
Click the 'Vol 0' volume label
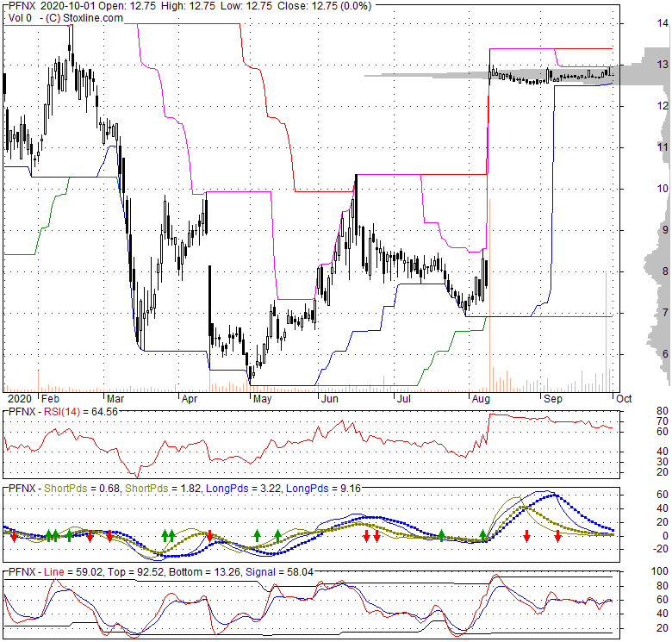pos(20,18)
